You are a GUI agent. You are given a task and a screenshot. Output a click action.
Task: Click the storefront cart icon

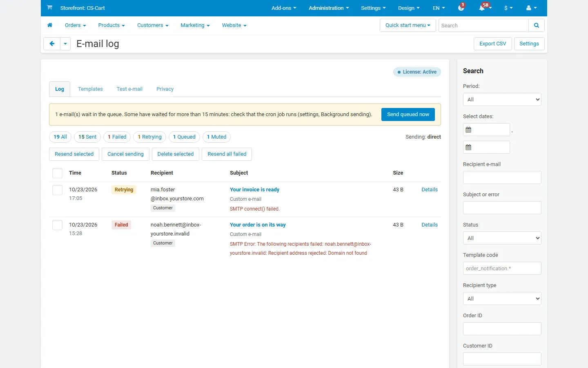coord(49,7)
